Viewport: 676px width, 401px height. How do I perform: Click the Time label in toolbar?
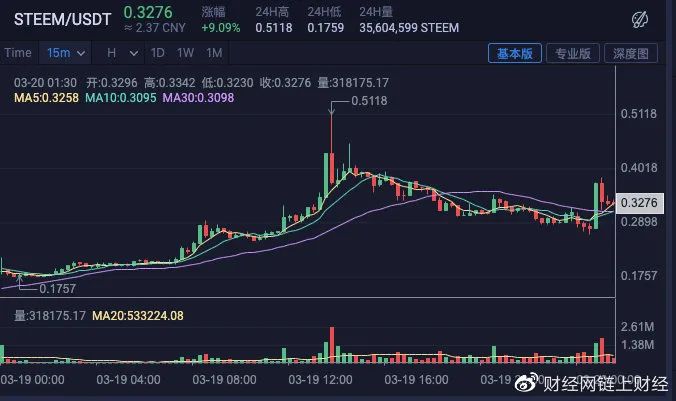(18, 53)
